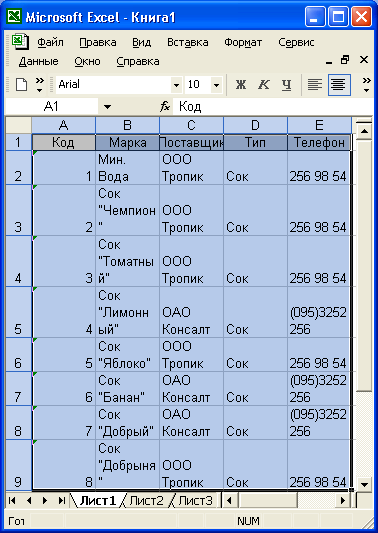The height and width of the screenshot is (533, 378).
Task: Click the formula bar containing Код
Action: coord(273,107)
